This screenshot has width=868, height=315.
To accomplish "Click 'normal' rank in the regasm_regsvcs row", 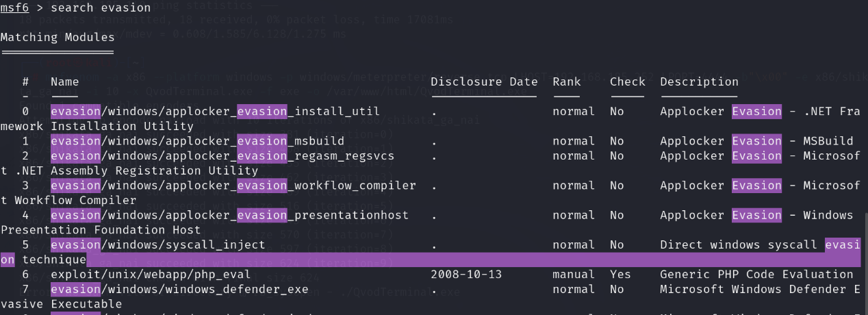I will tap(574, 155).
